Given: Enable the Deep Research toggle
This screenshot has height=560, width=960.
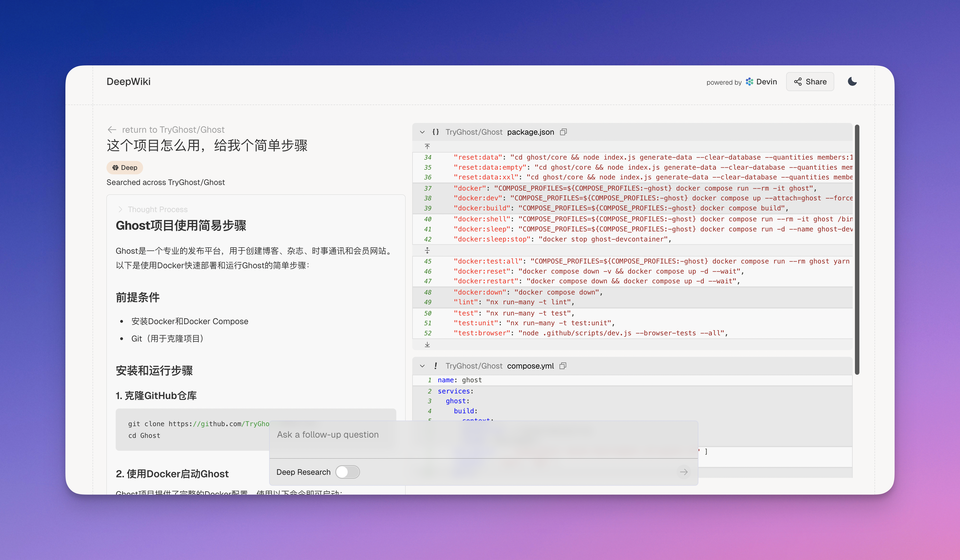Looking at the screenshot, I should [347, 472].
